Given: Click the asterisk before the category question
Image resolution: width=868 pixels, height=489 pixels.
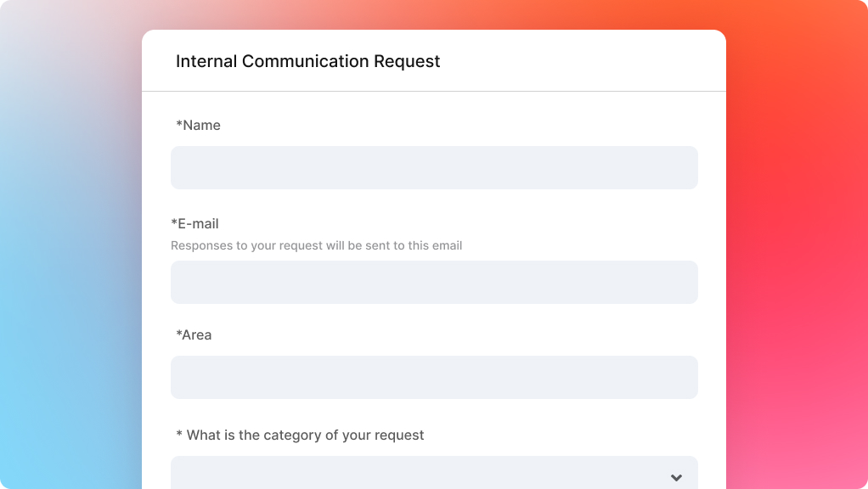Looking at the screenshot, I should (x=179, y=434).
